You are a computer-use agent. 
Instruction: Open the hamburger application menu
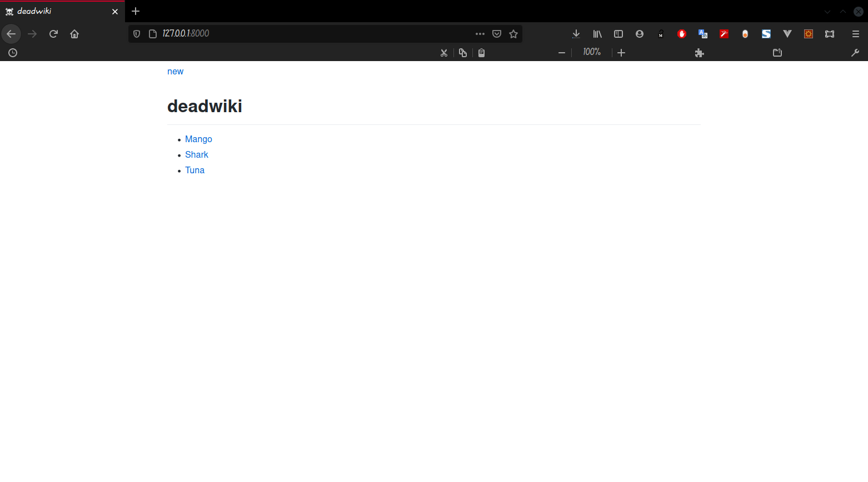(x=856, y=34)
